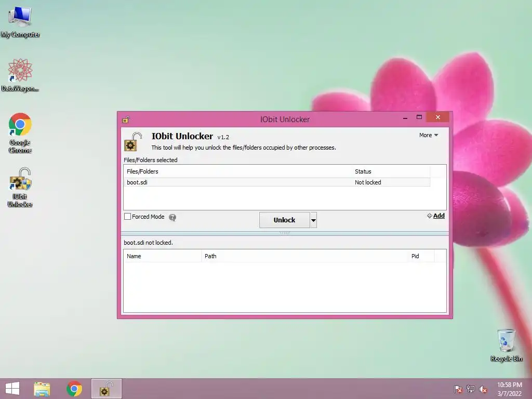
Task: Open Chrome from the taskbar
Action: pos(74,389)
